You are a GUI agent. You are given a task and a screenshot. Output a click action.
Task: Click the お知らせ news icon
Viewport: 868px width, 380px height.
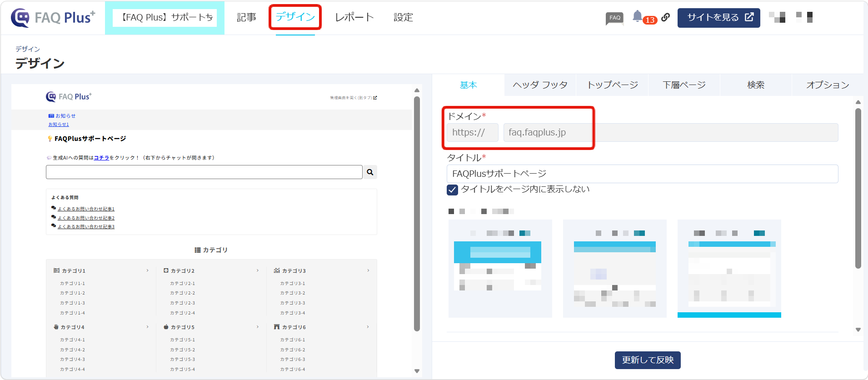click(x=51, y=116)
